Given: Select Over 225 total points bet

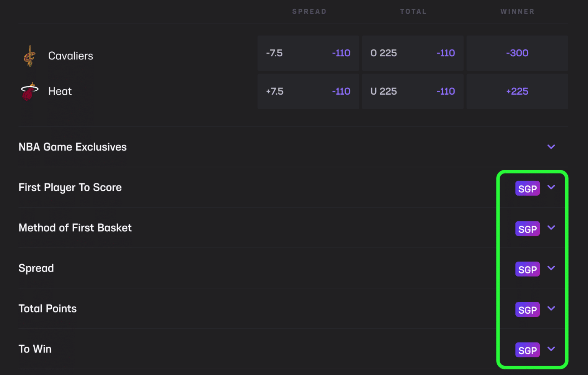Looking at the screenshot, I should coord(412,53).
